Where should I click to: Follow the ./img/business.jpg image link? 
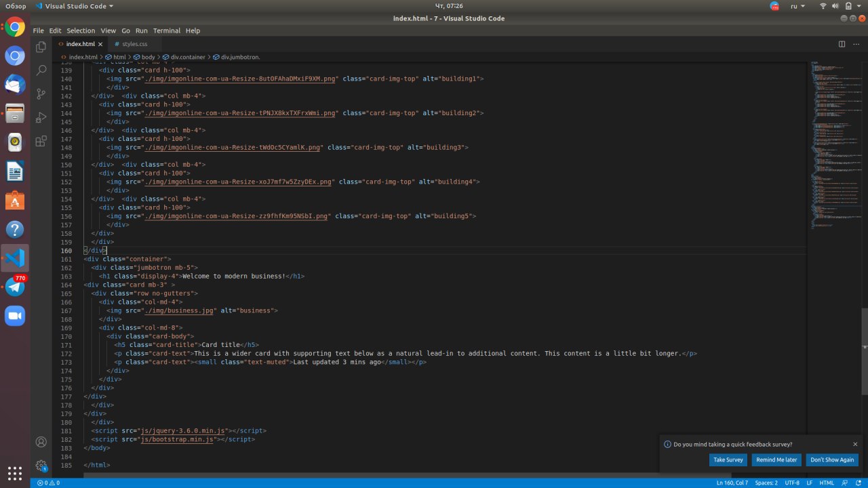coord(178,310)
